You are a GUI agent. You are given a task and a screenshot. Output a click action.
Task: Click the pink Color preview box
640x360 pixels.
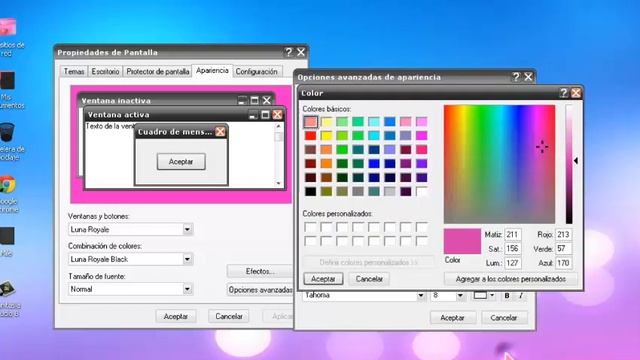tap(462, 241)
